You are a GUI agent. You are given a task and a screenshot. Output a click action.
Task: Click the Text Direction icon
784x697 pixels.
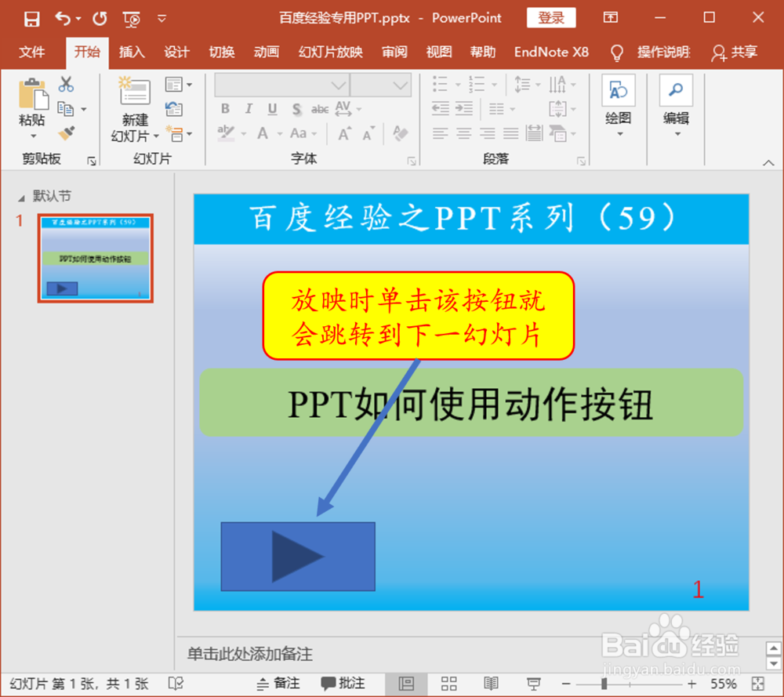(557, 84)
